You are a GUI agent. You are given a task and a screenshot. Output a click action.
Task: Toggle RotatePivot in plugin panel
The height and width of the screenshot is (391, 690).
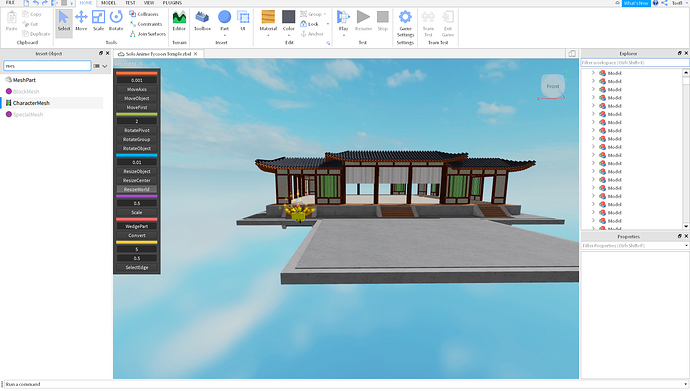(x=137, y=130)
